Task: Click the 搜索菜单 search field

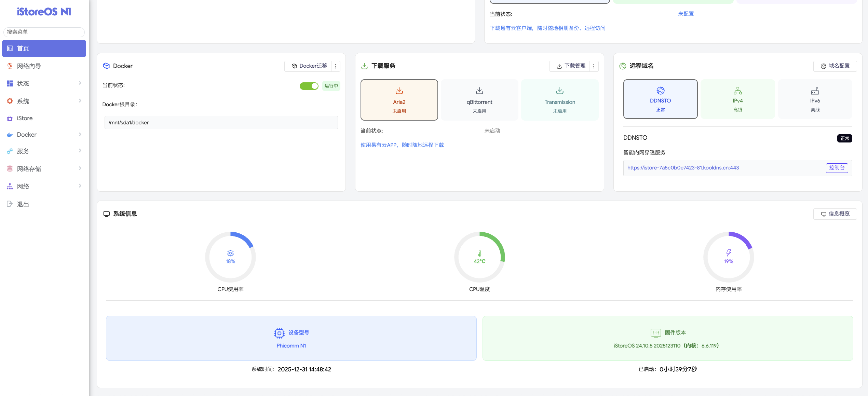Action: click(x=44, y=32)
